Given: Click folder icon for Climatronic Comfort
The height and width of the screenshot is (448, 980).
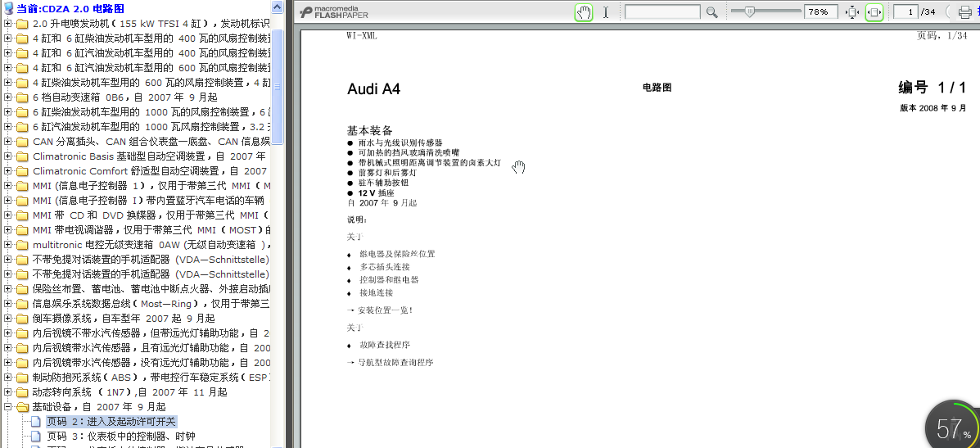Looking at the screenshot, I should pyautogui.click(x=22, y=171).
